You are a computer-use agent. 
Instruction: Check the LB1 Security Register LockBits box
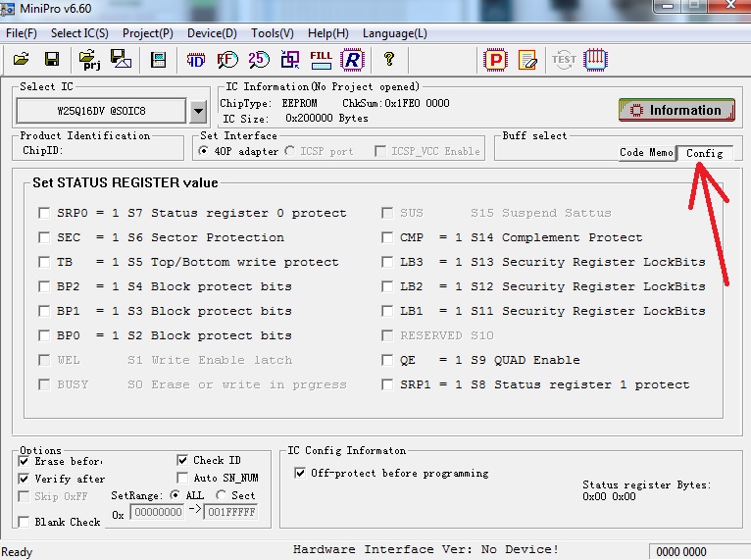pos(387,311)
